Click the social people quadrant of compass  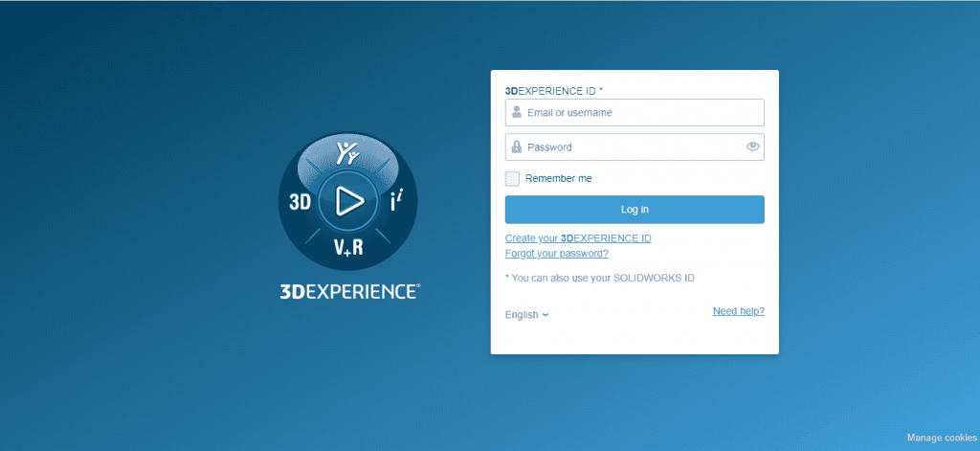click(x=347, y=153)
